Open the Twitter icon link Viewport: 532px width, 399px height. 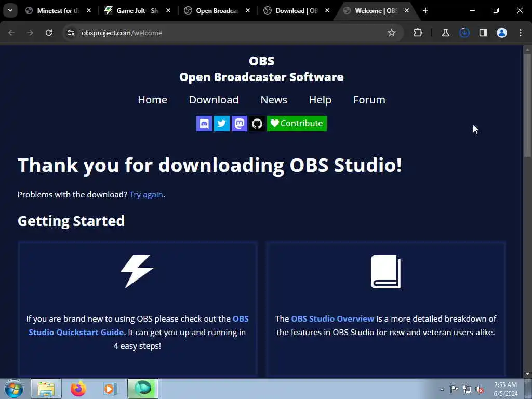[221, 124]
